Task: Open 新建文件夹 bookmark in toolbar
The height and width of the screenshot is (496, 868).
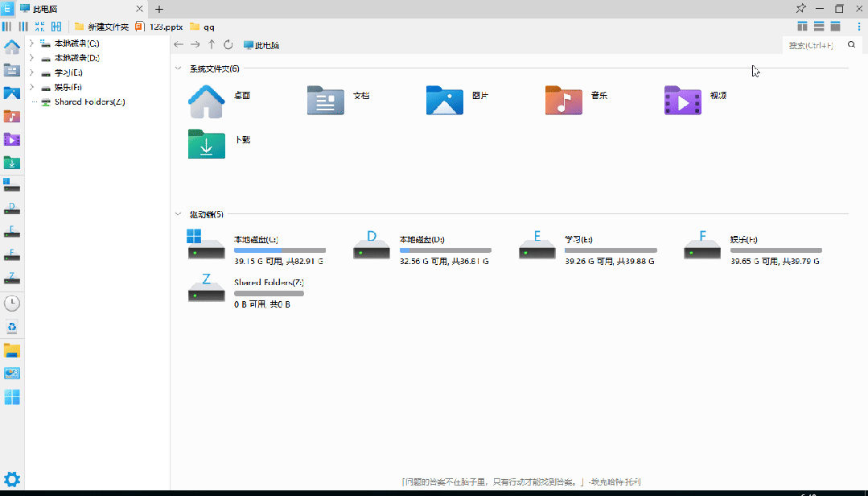Action: pos(101,27)
